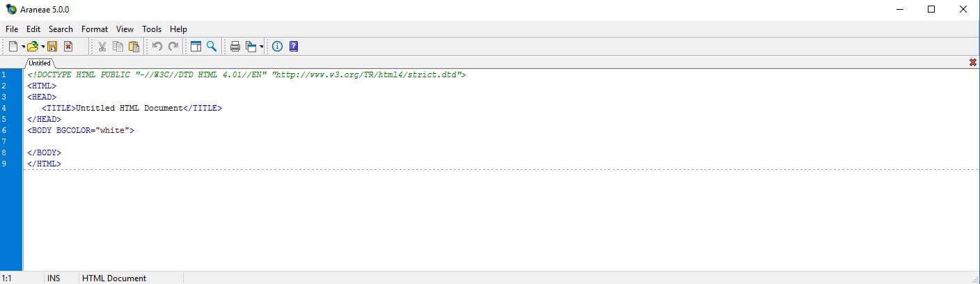Select the Untitled document tab
The image size is (980, 284).
click(x=40, y=63)
